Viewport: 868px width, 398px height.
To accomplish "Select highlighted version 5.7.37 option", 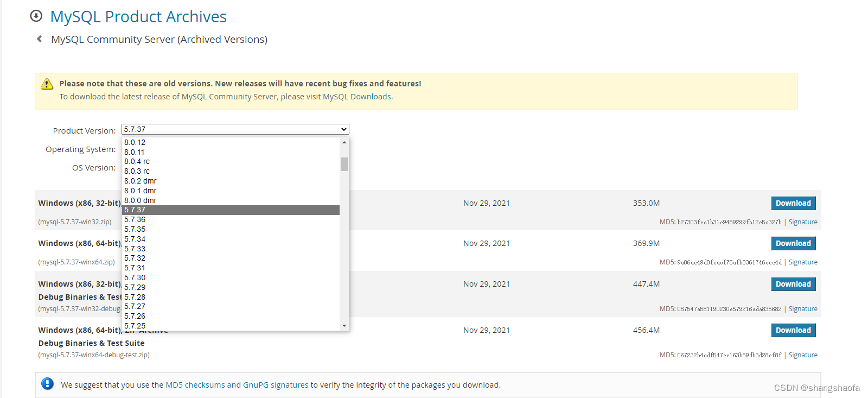I will [x=231, y=210].
